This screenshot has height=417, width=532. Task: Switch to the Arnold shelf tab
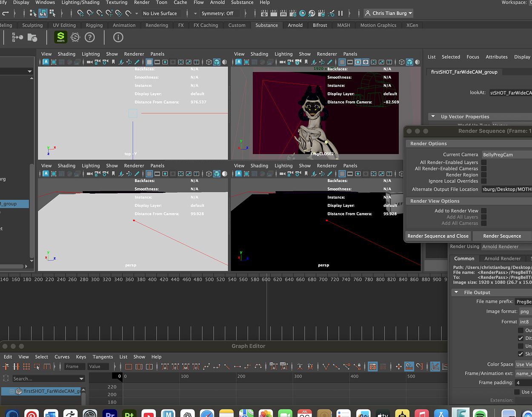click(295, 25)
